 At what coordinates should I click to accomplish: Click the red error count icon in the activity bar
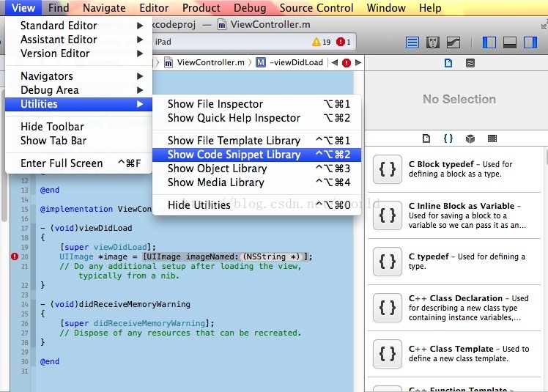[x=340, y=42]
